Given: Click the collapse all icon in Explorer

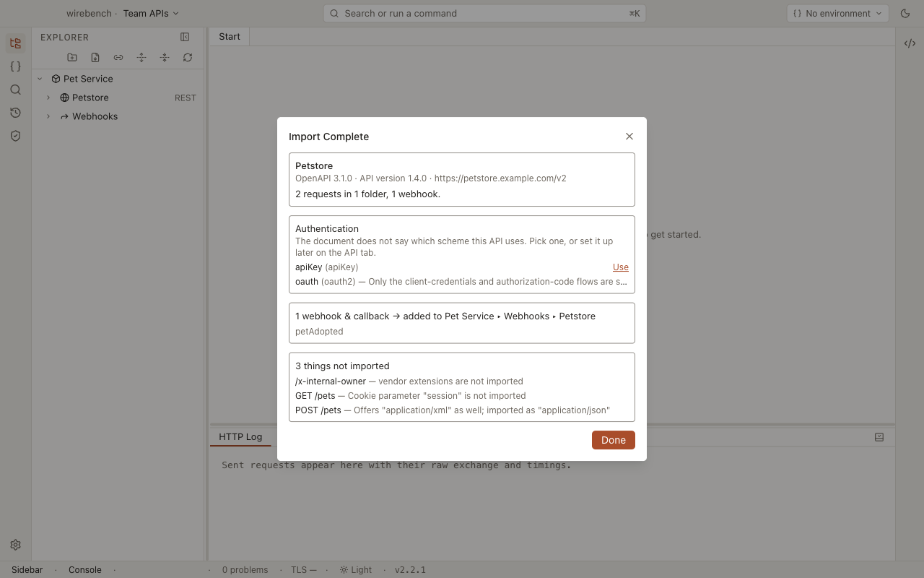Looking at the screenshot, I should point(165,58).
